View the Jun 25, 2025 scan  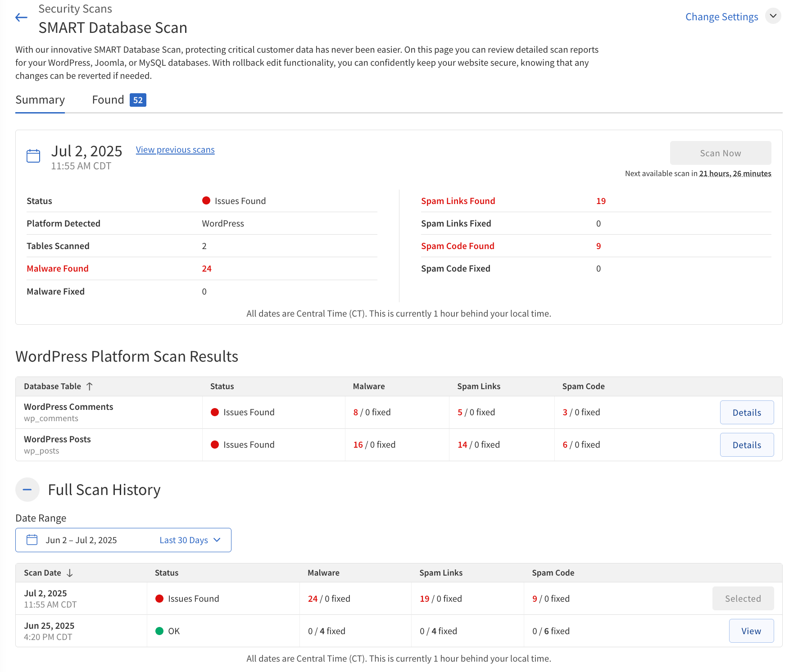[x=751, y=631]
